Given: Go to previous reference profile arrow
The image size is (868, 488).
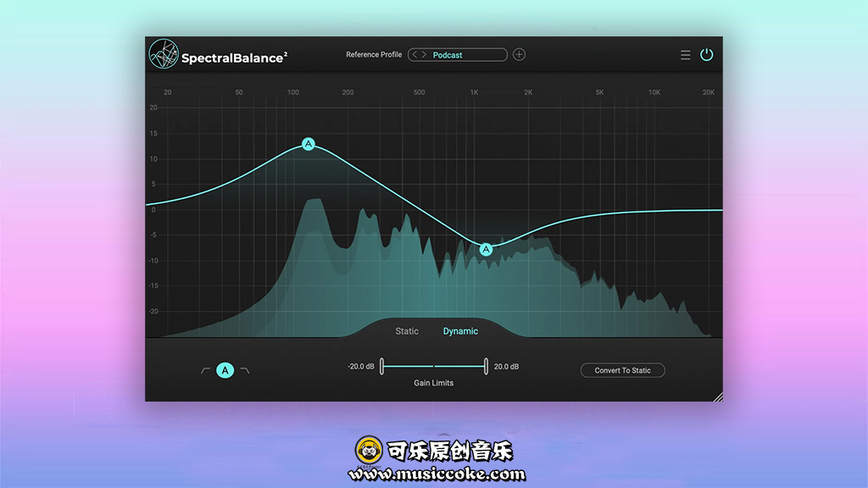Looking at the screenshot, I should click(x=415, y=55).
